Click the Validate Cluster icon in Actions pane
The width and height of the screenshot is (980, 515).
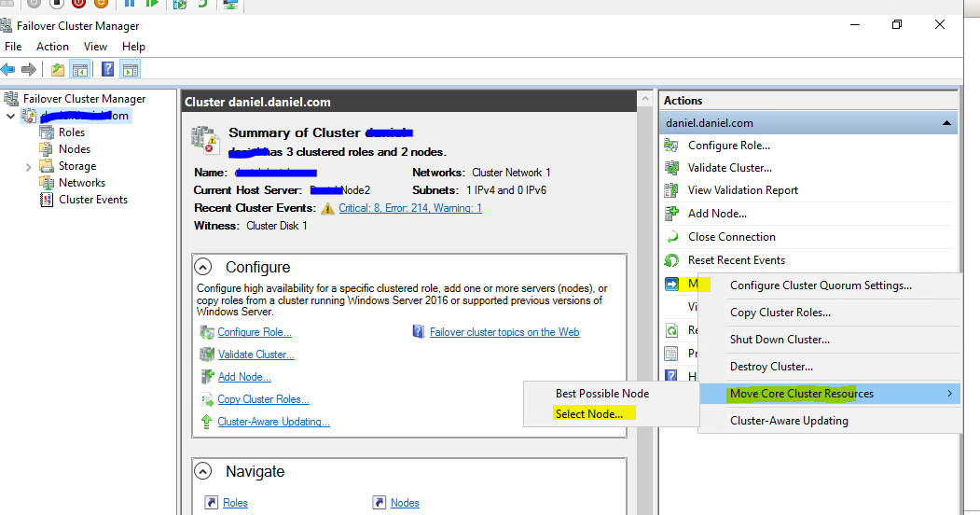click(x=671, y=168)
